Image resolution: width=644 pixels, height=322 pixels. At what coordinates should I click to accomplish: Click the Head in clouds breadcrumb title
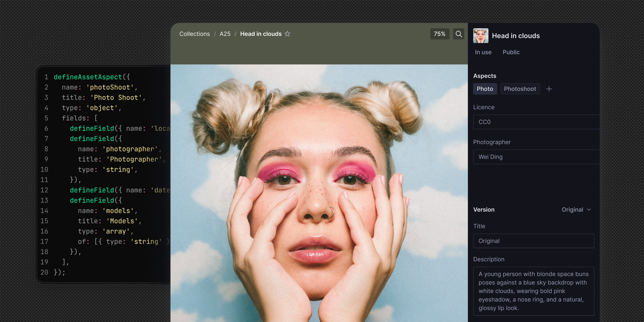click(261, 34)
